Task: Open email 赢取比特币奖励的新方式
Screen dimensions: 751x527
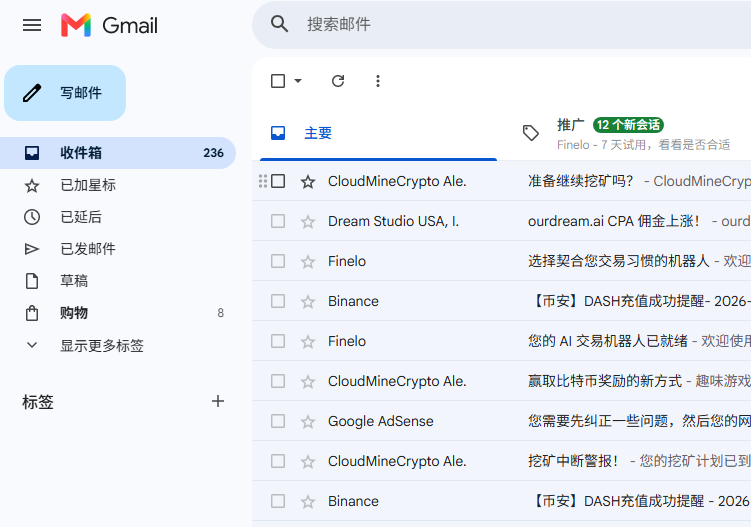Action: 604,381
